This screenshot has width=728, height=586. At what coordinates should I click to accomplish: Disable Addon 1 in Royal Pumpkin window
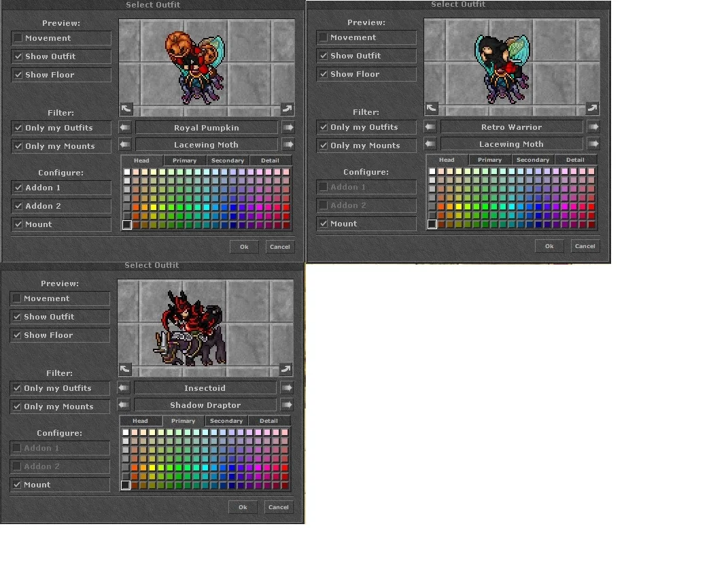(60, 188)
